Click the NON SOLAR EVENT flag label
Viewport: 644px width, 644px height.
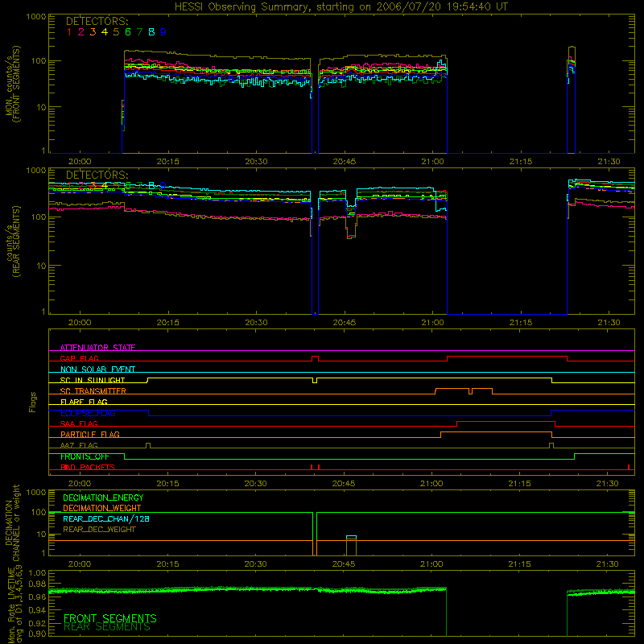click(97, 369)
